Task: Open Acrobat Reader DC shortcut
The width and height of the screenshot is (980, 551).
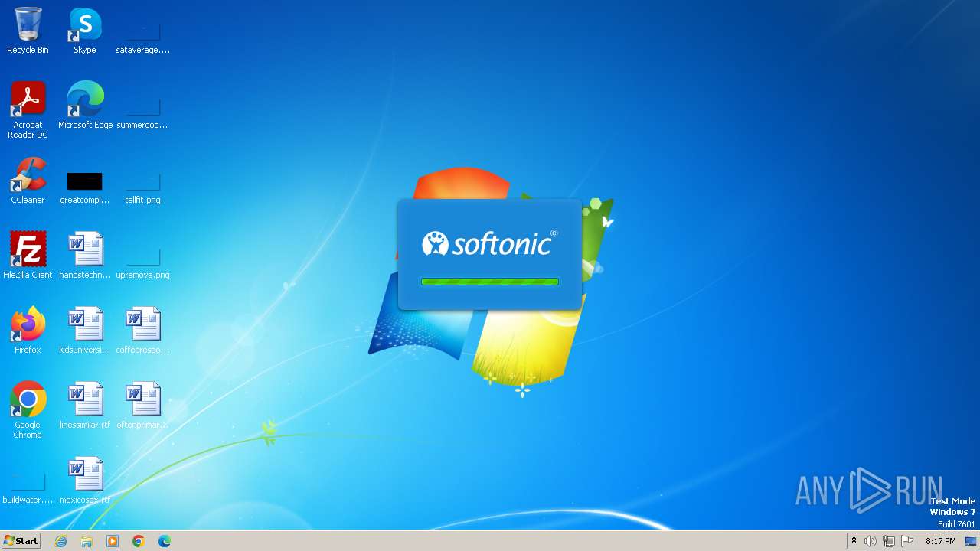Action: coord(28,109)
